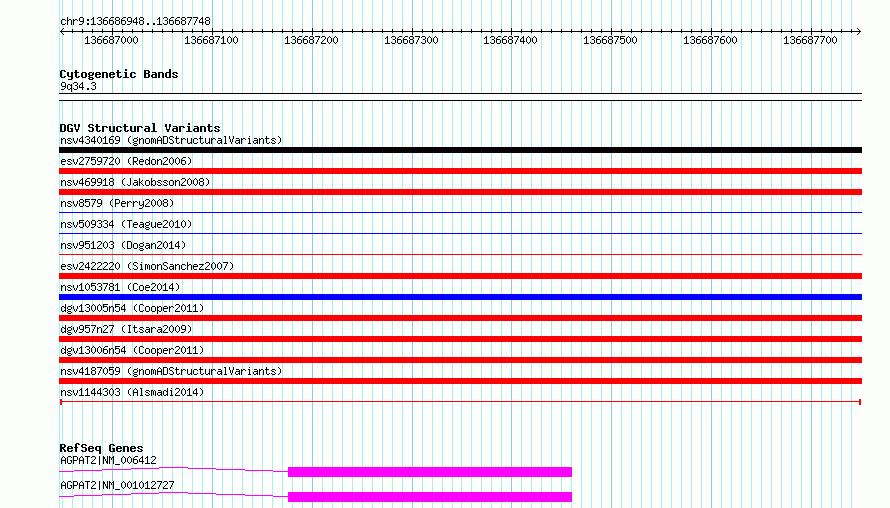Click the left arrow of the ruler
The height and width of the screenshot is (508, 890).
coord(62,32)
